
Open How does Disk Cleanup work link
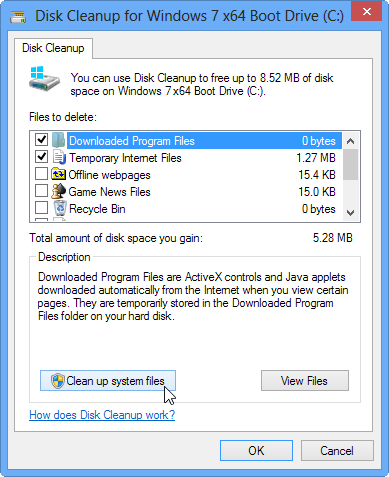102,415
